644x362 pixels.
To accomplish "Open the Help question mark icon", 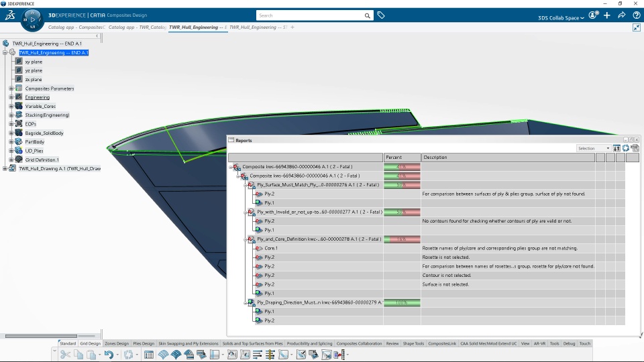I will click(637, 15).
